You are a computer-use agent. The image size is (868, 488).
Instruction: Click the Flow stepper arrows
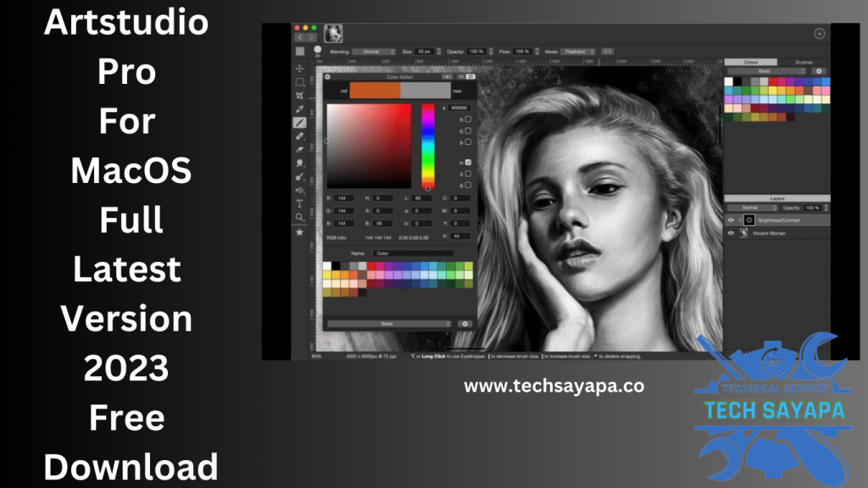click(537, 52)
